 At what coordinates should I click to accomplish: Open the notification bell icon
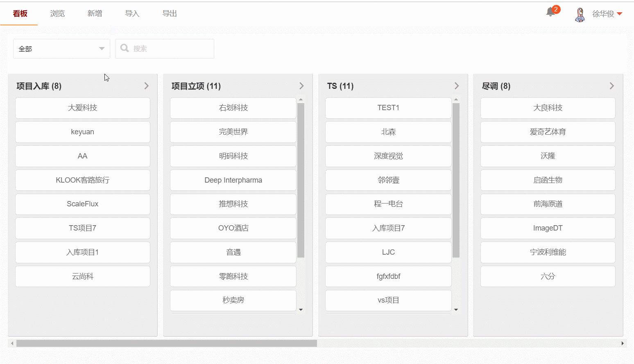pyautogui.click(x=550, y=12)
